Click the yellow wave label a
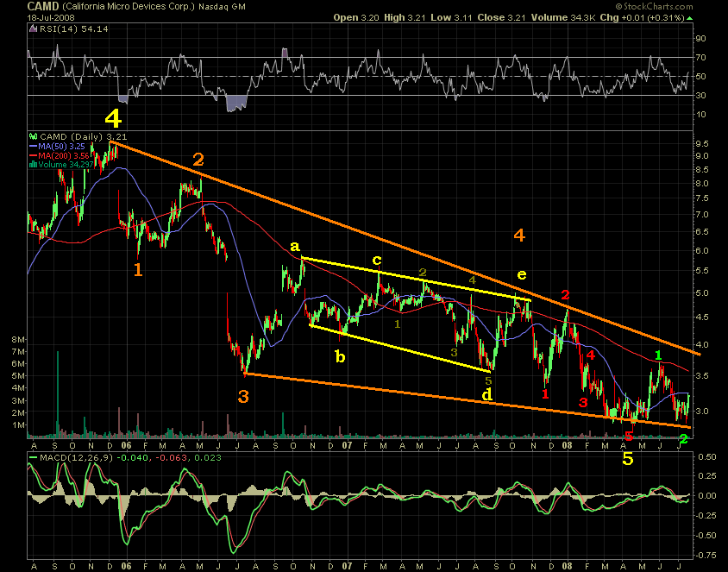 295,247
